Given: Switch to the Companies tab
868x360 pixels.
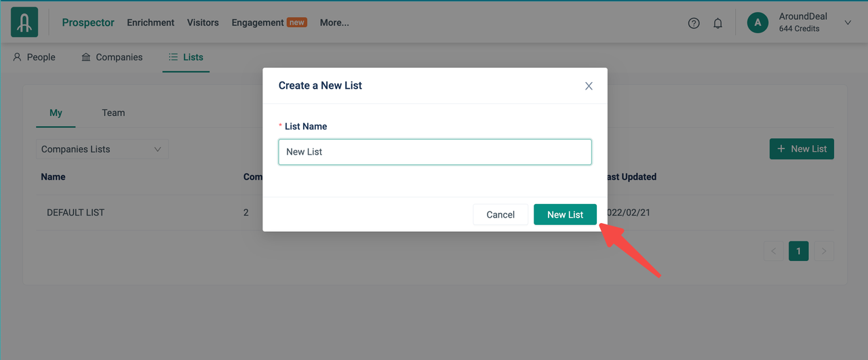Looking at the screenshot, I should [x=112, y=57].
